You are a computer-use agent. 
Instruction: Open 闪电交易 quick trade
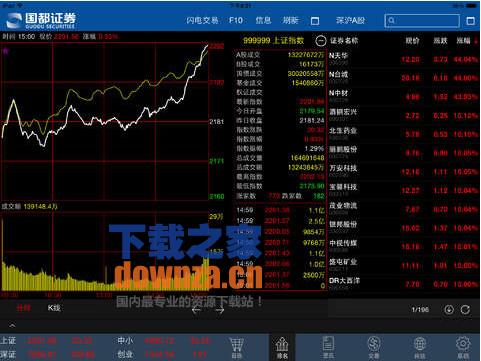pyautogui.click(x=202, y=21)
